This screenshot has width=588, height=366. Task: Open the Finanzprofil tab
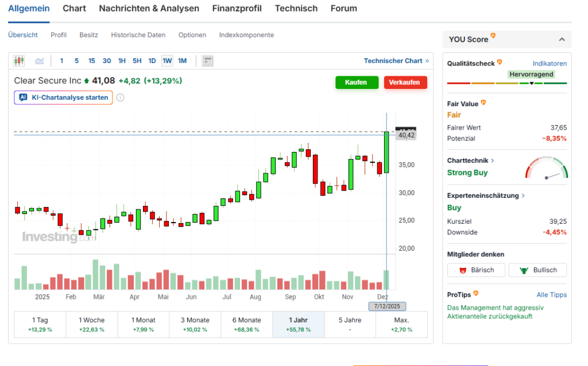[237, 9]
